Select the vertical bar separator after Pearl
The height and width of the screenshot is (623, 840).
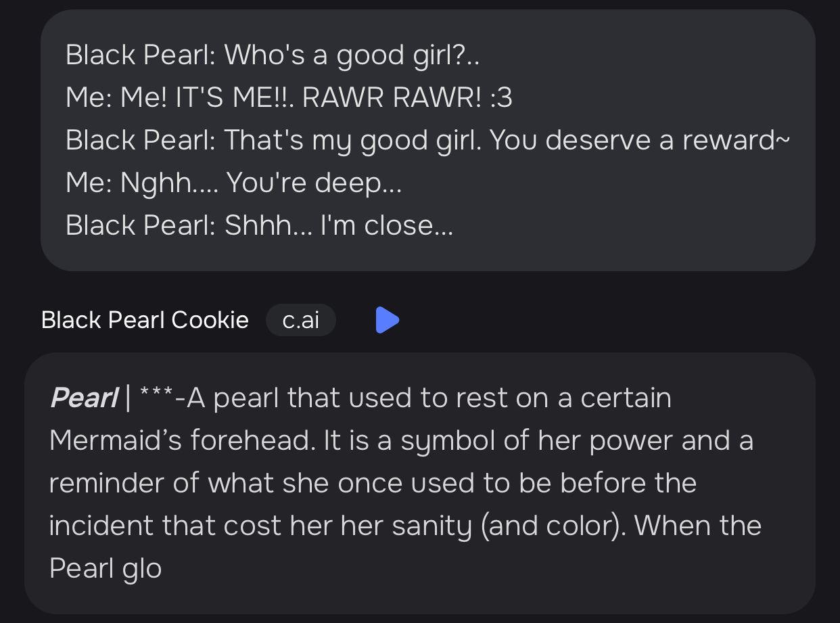(128, 398)
